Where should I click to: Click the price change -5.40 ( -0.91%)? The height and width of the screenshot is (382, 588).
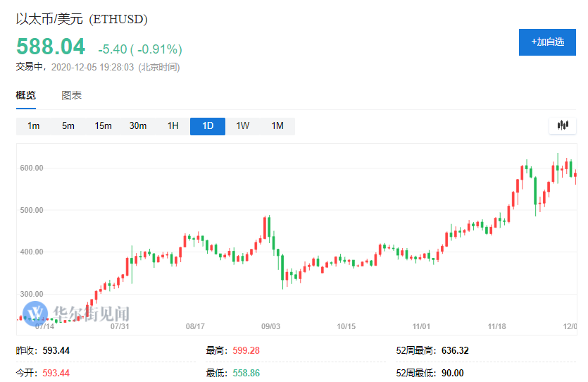(x=140, y=49)
